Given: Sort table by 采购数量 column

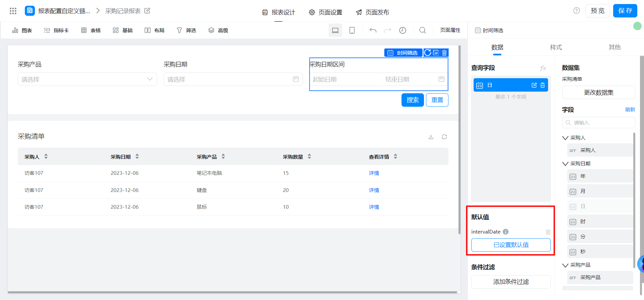Looking at the screenshot, I should click(x=309, y=157).
